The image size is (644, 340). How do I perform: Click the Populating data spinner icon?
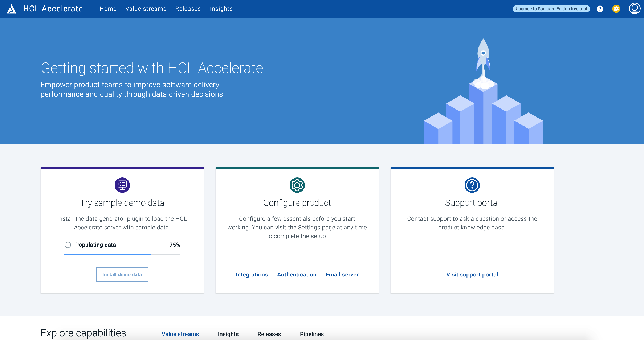[x=68, y=245]
